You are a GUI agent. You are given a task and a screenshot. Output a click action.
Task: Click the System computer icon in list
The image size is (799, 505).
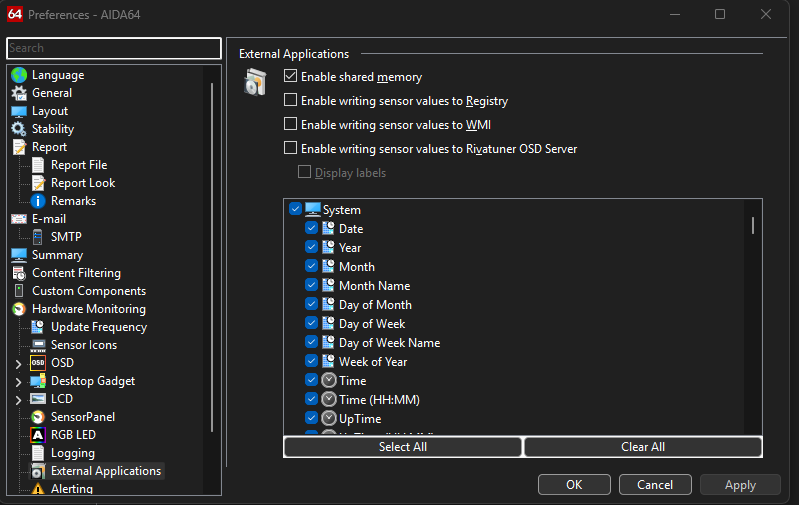point(313,209)
